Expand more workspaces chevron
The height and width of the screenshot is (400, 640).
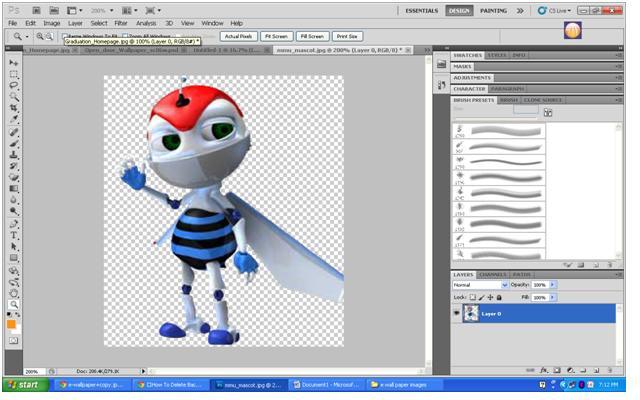tap(520, 11)
